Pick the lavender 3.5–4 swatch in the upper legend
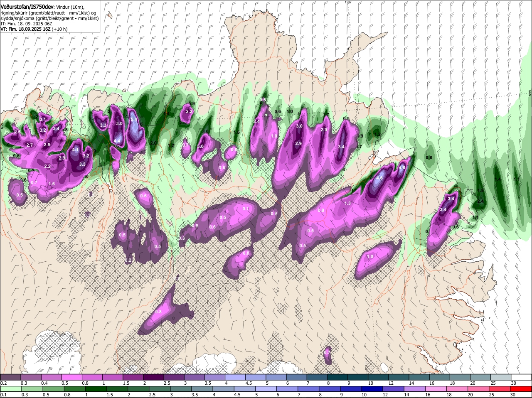The height and width of the screenshot is (398, 532). [x=215, y=377]
